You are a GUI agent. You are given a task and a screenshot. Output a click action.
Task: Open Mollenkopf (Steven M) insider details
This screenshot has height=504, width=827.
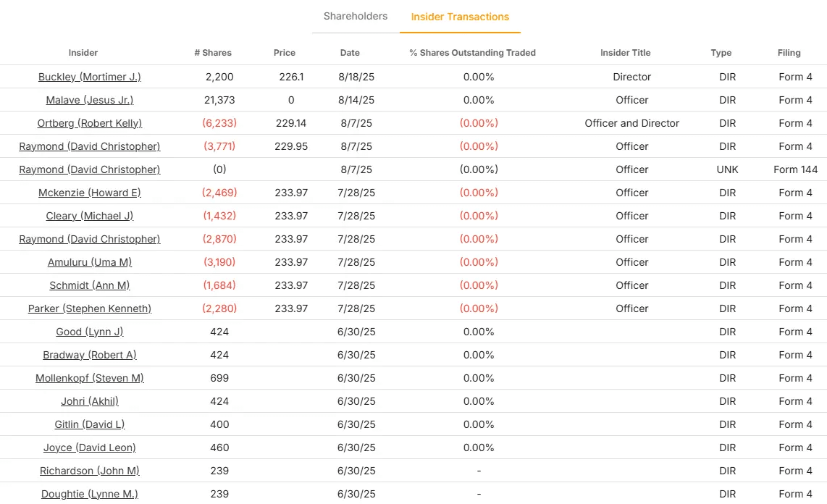click(x=89, y=378)
